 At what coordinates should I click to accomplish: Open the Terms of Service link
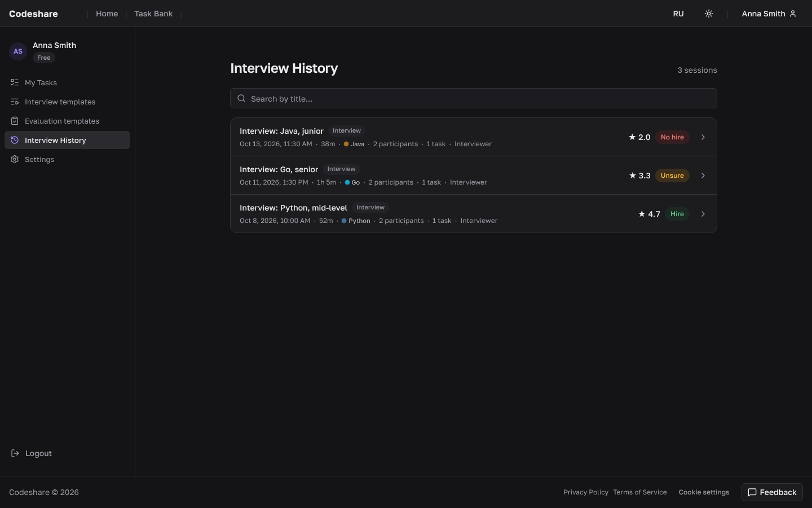(640, 492)
